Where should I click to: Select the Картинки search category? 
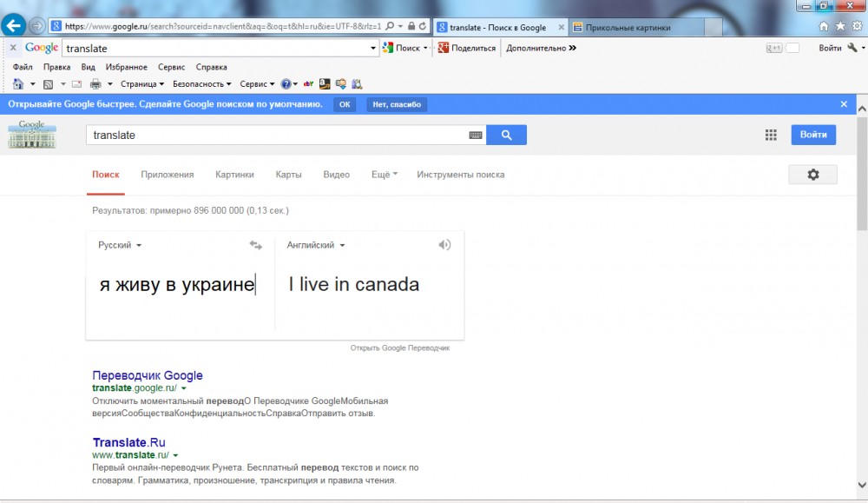pyautogui.click(x=234, y=175)
